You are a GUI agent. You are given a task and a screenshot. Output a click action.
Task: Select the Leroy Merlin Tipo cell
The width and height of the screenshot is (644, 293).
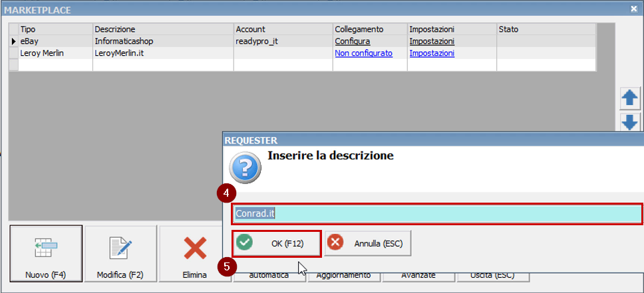(55, 53)
